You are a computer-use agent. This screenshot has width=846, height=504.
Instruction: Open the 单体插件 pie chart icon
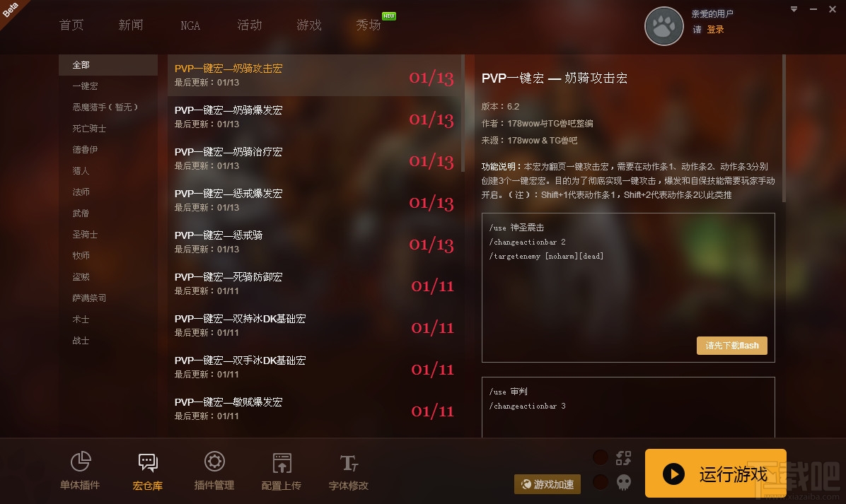81,462
